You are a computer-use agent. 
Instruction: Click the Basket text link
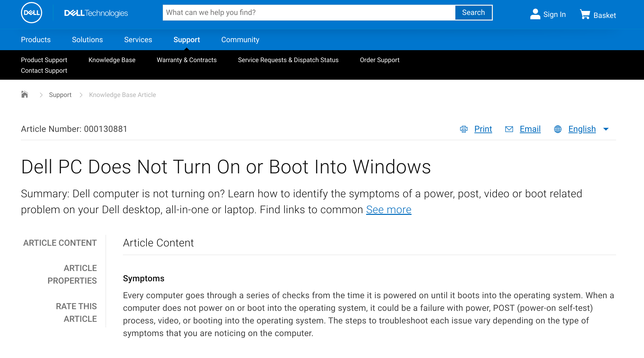tap(604, 15)
